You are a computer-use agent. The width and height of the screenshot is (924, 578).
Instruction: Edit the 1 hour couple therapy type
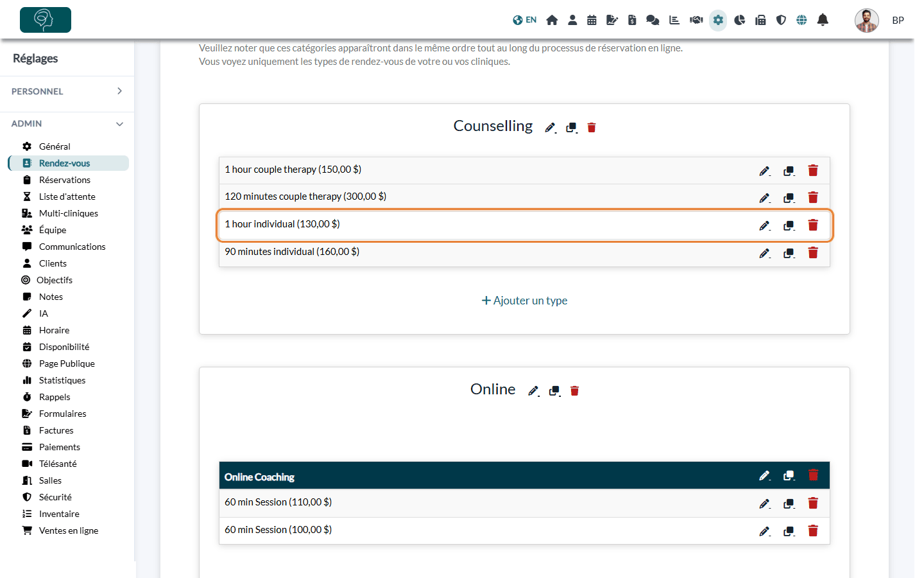click(x=764, y=171)
